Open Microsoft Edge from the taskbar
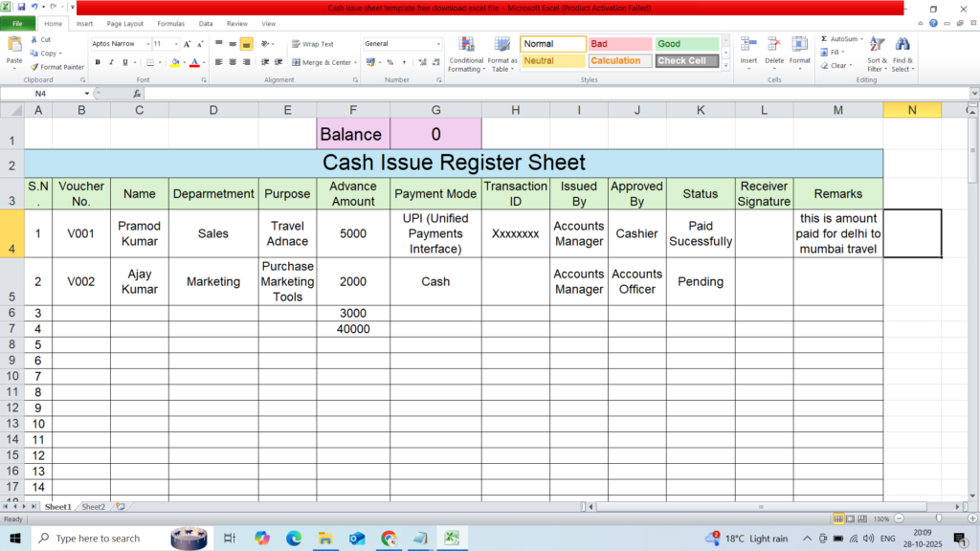980x551 pixels. (293, 539)
